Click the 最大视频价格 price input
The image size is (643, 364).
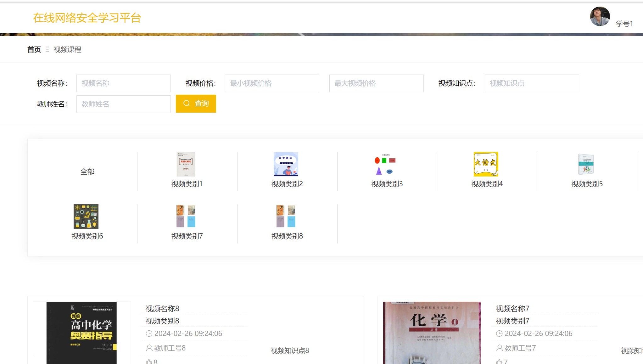tap(376, 83)
